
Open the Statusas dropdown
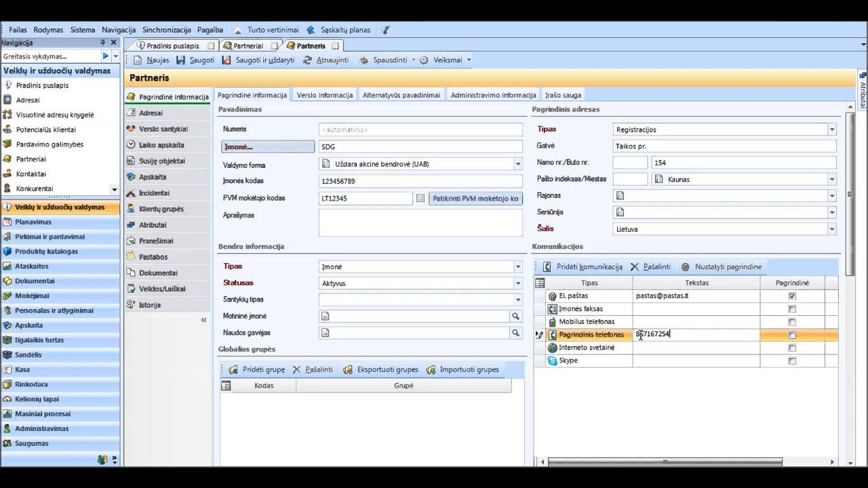pyautogui.click(x=518, y=283)
